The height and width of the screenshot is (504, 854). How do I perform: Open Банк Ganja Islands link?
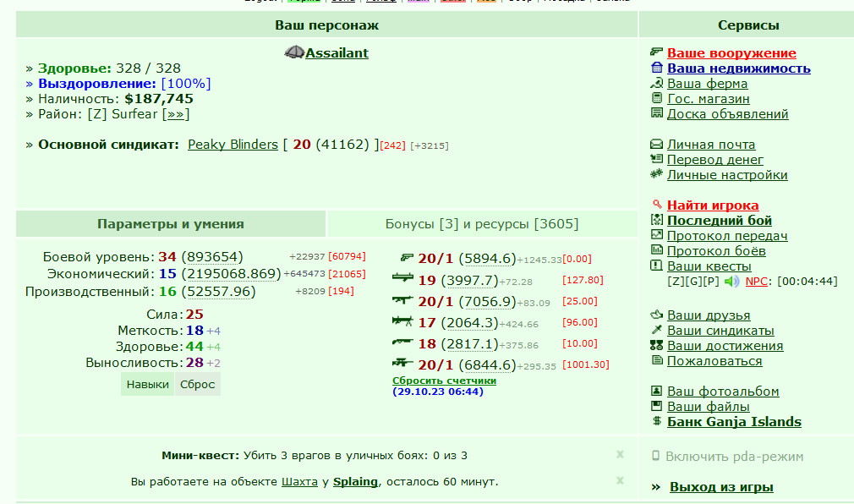[734, 422]
